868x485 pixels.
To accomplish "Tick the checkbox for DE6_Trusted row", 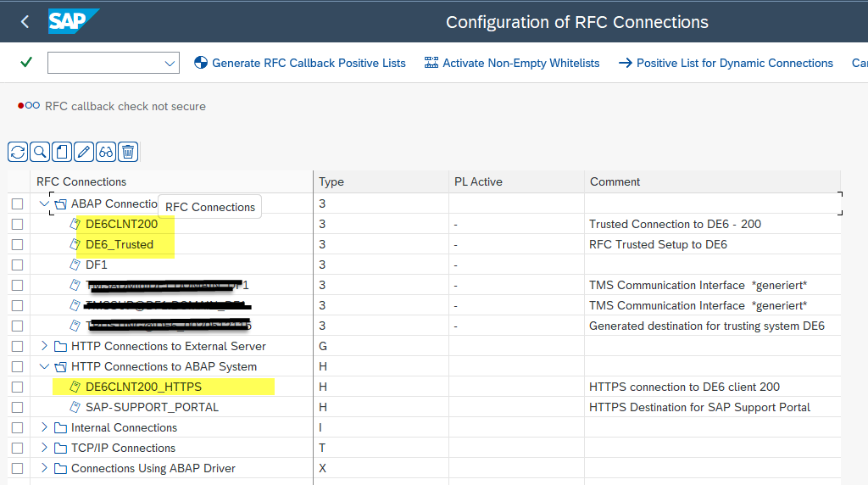I will [17, 245].
